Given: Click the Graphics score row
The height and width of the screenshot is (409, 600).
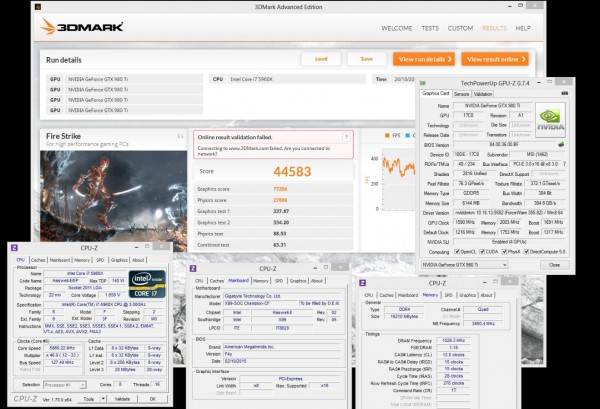Looking at the screenshot, I should coord(274,189).
